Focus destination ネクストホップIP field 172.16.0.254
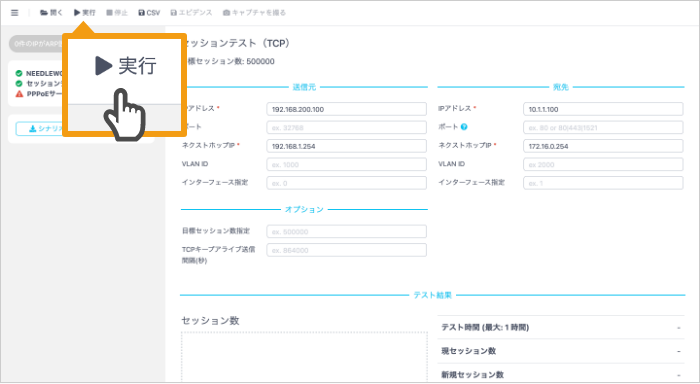 [603, 146]
